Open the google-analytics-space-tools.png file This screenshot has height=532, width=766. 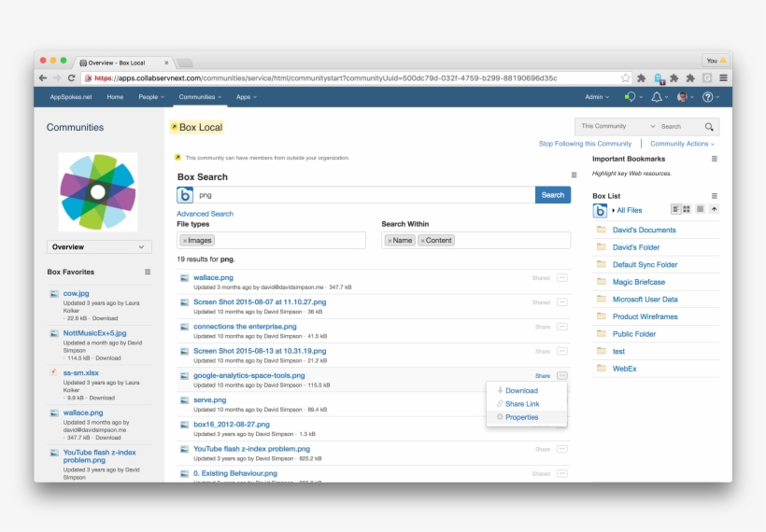tap(249, 375)
